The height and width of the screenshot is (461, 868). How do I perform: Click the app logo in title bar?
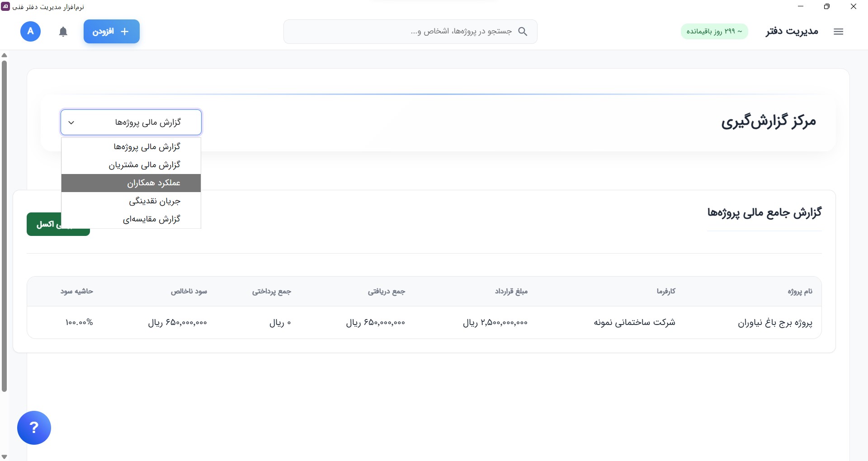click(5, 7)
